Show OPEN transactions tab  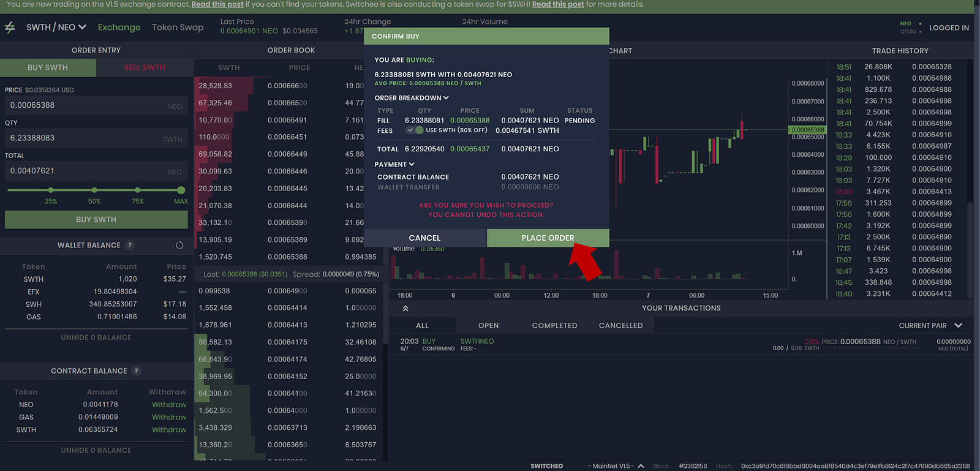(x=488, y=325)
